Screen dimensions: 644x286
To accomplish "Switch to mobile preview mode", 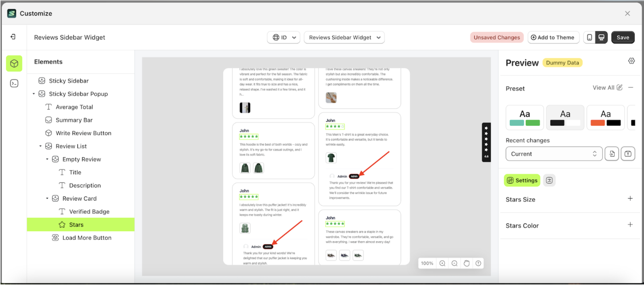I will tap(590, 37).
